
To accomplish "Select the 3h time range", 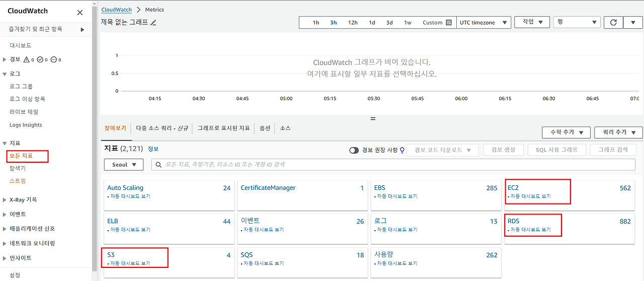I will pyautogui.click(x=334, y=23).
